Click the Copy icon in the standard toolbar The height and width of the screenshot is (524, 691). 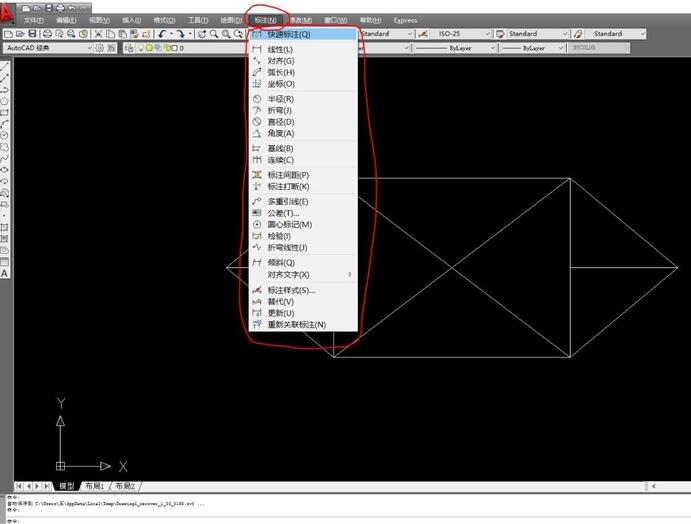click(x=111, y=34)
